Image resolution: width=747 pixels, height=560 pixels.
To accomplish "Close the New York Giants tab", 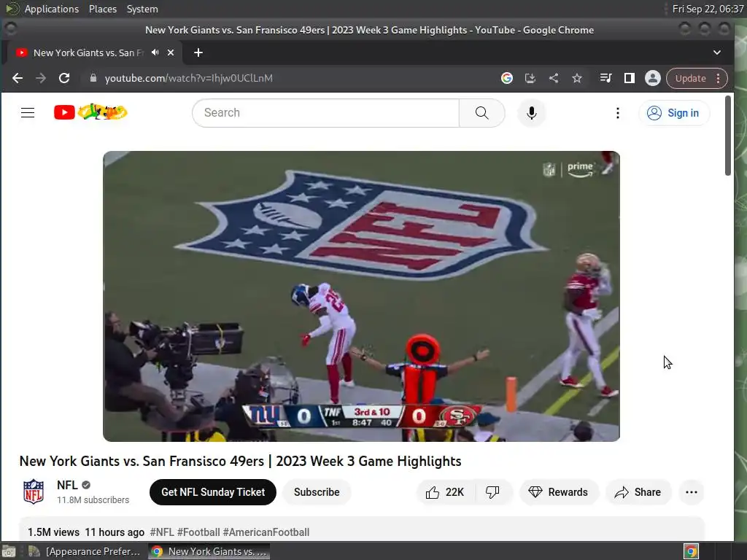I will 171,52.
